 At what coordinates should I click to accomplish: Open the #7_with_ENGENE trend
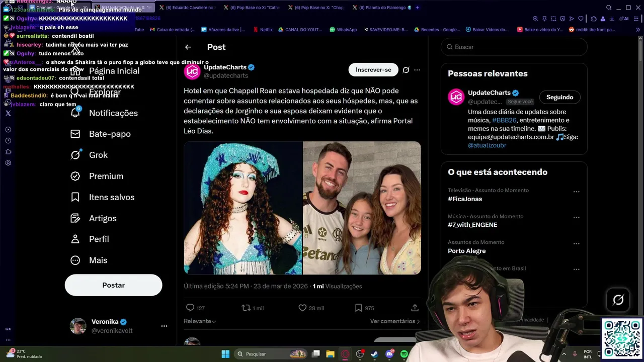click(x=472, y=225)
